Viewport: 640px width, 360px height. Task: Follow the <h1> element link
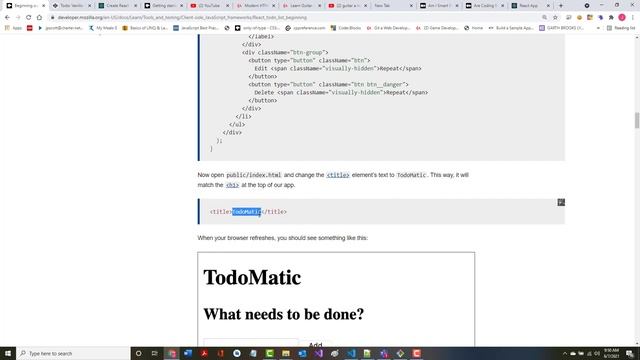point(232,185)
